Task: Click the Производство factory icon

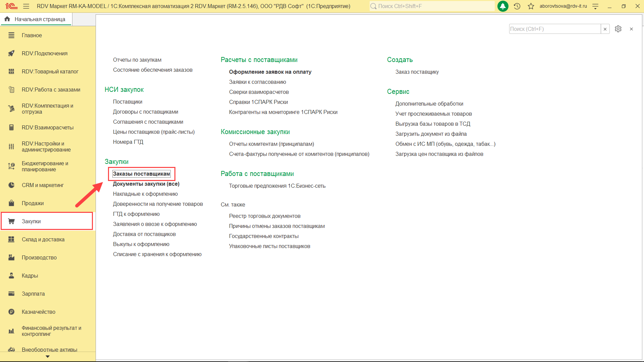Action: (x=11, y=257)
